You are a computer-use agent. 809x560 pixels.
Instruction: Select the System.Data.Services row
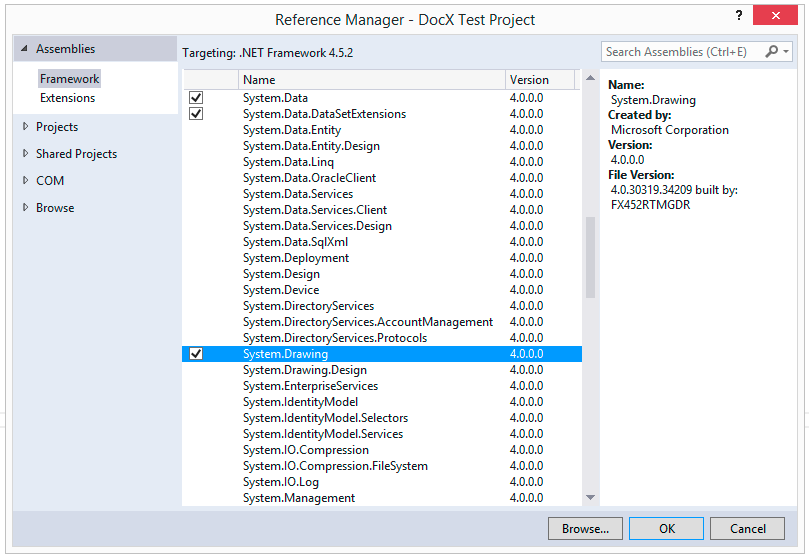tap(382, 194)
